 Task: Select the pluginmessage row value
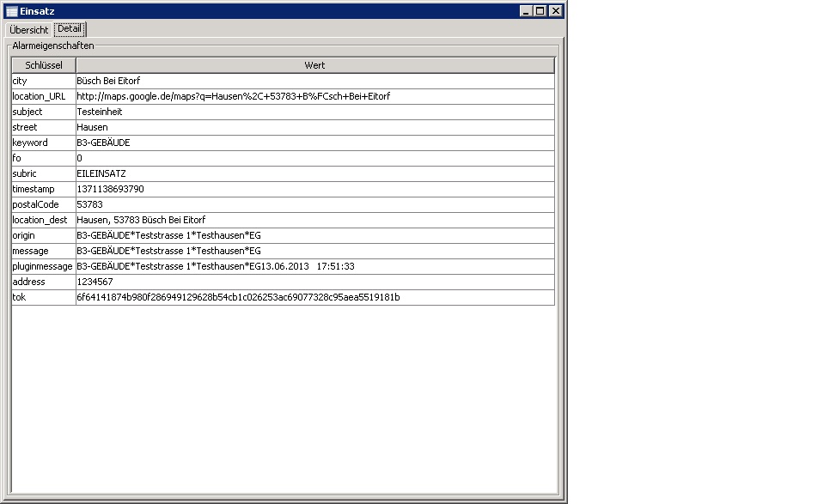click(x=216, y=266)
